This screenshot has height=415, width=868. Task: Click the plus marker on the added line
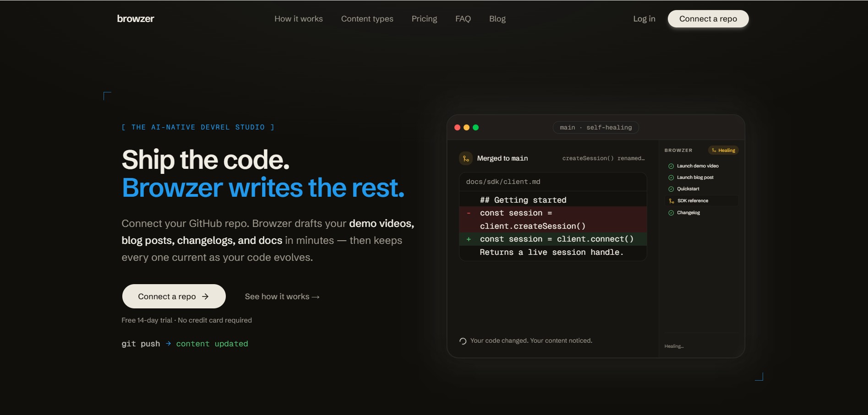point(469,239)
